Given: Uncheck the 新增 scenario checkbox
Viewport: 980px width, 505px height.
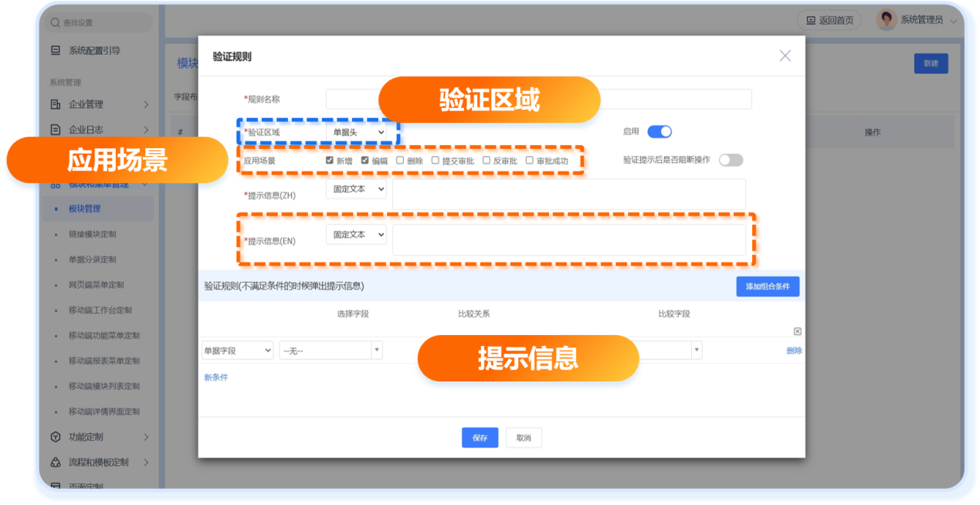Looking at the screenshot, I should 330,161.
